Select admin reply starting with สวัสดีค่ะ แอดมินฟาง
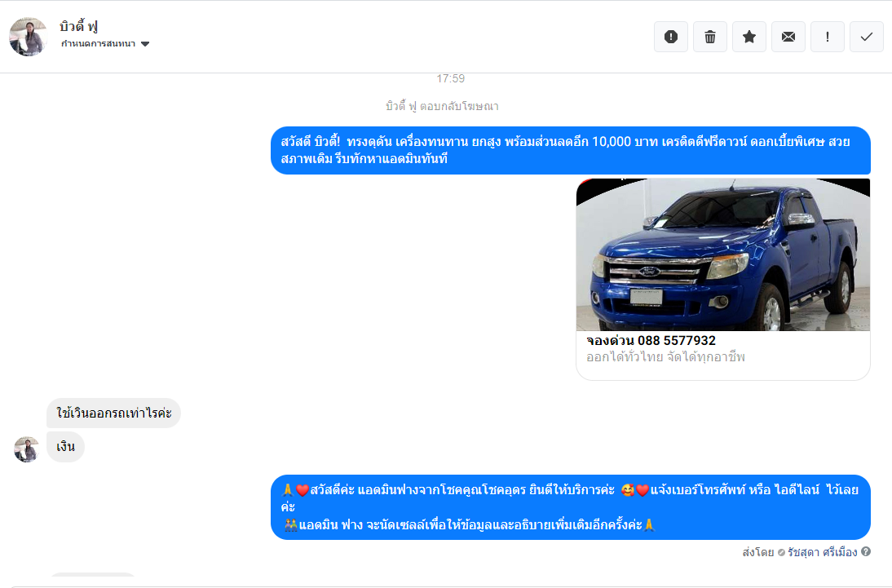 click(x=571, y=507)
